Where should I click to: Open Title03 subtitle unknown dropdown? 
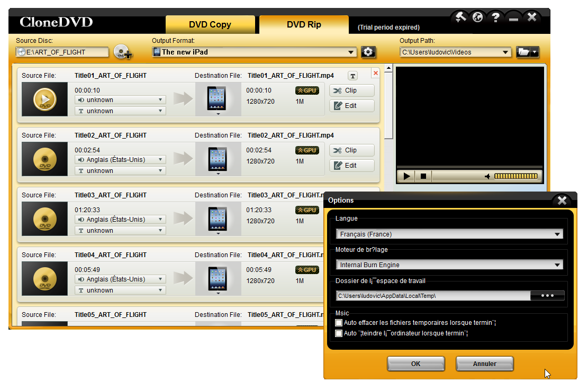click(x=120, y=231)
